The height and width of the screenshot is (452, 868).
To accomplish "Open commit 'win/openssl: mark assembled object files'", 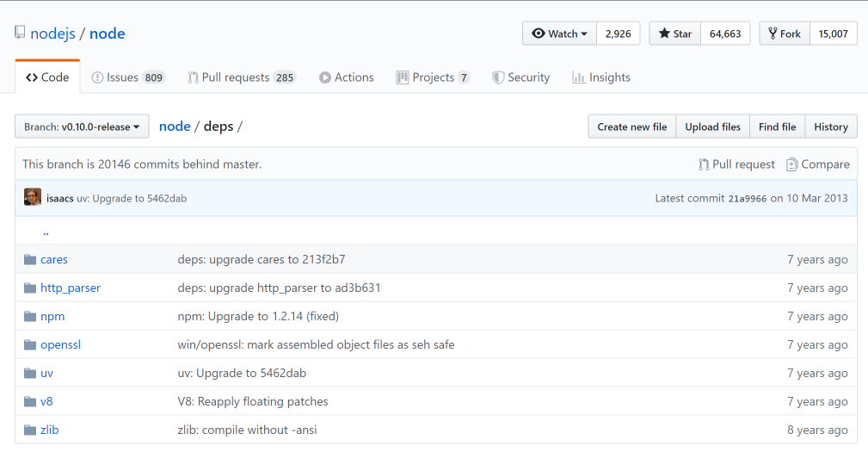I will [316, 344].
